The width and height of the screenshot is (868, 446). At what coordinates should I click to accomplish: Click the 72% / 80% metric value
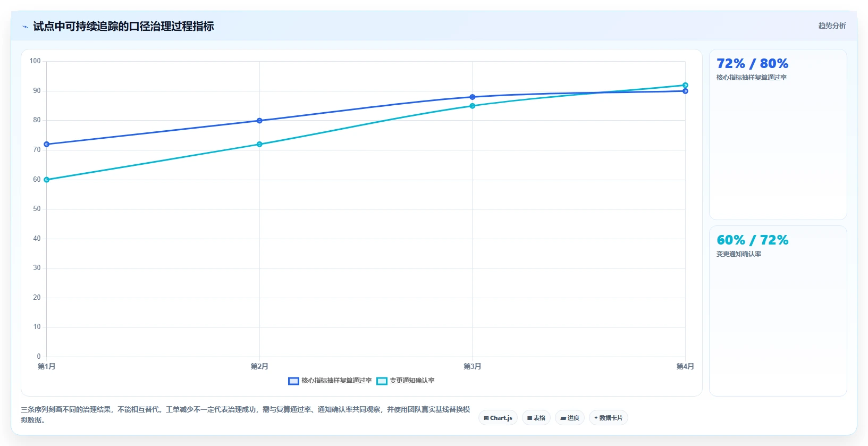pos(752,64)
